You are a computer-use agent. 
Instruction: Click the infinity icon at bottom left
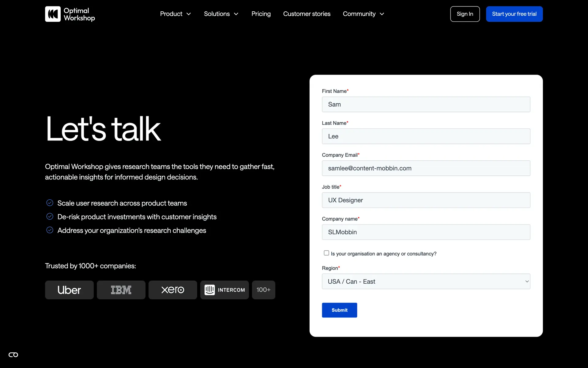13,355
